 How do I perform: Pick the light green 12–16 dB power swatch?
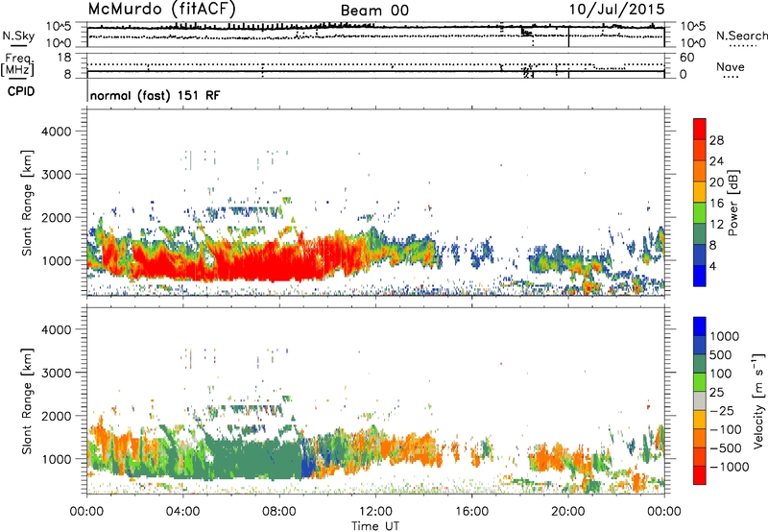[x=700, y=213]
